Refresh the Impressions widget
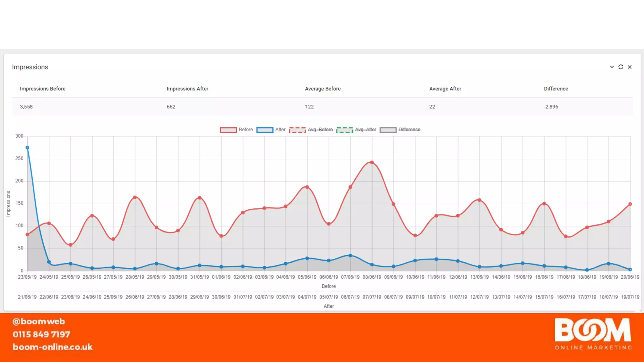This screenshot has width=644, height=362. pyautogui.click(x=620, y=67)
